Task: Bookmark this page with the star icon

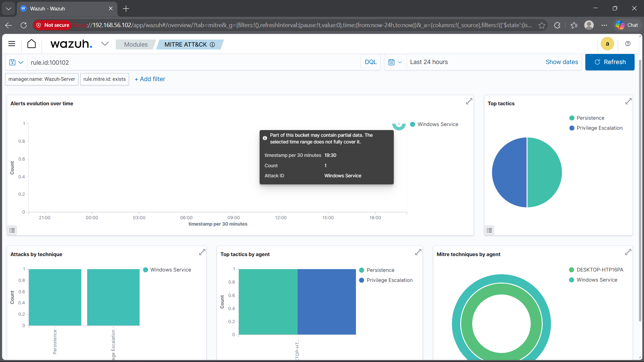Action: pos(542,25)
